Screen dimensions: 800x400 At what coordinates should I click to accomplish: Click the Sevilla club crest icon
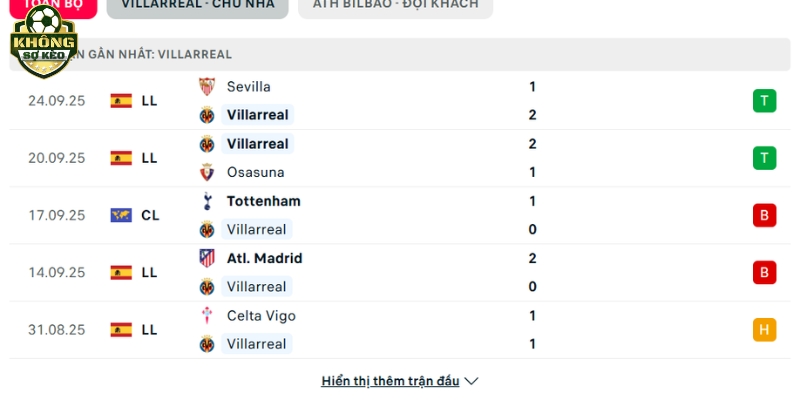207,87
